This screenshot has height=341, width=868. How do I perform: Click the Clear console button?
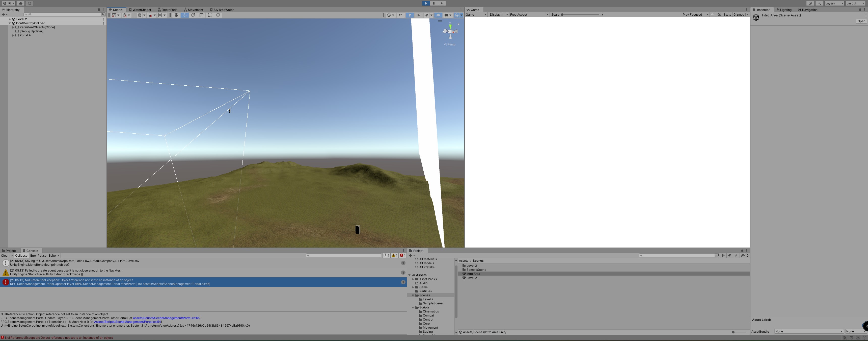(5, 256)
